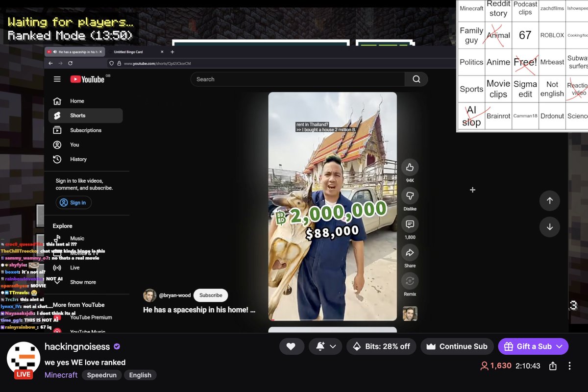The height and width of the screenshot is (392, 588).
Task: Click @bryan-wood channel name
Action: (175, 295)
